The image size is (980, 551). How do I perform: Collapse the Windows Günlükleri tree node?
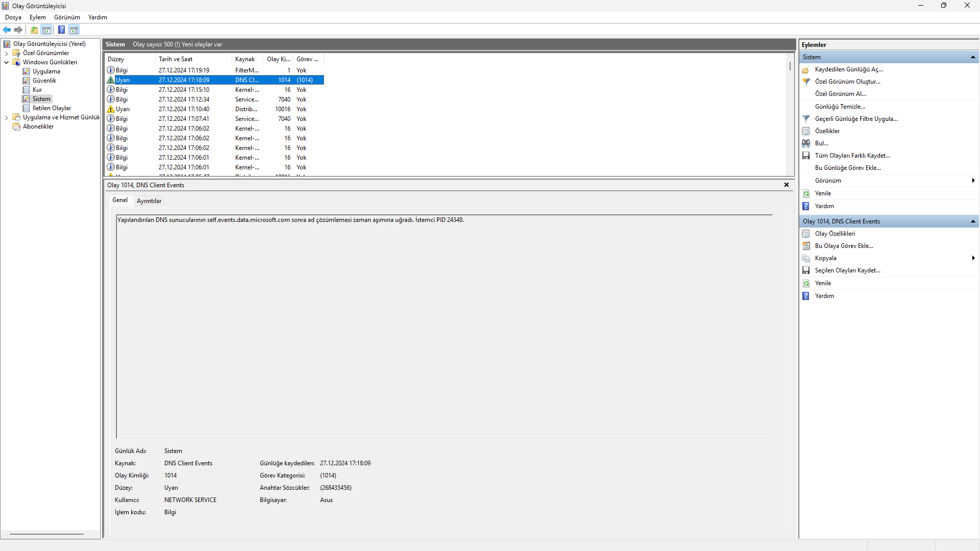point(6,62)
